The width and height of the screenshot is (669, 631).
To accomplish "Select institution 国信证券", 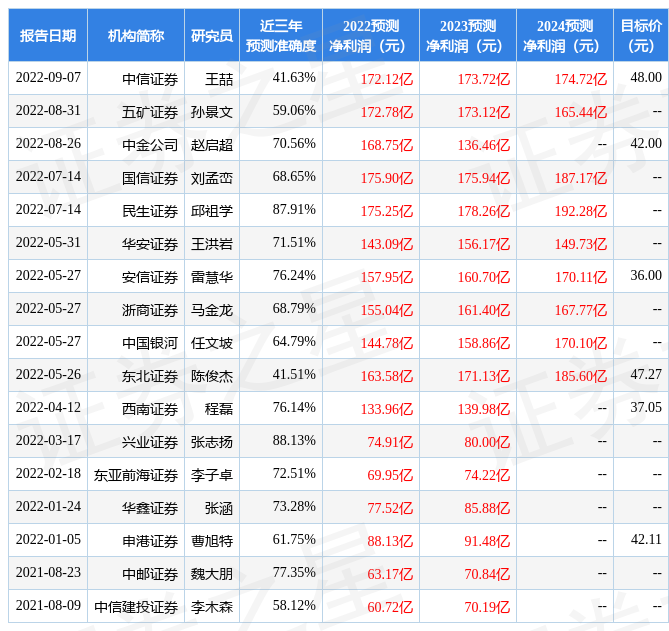I will coord(150,178).
